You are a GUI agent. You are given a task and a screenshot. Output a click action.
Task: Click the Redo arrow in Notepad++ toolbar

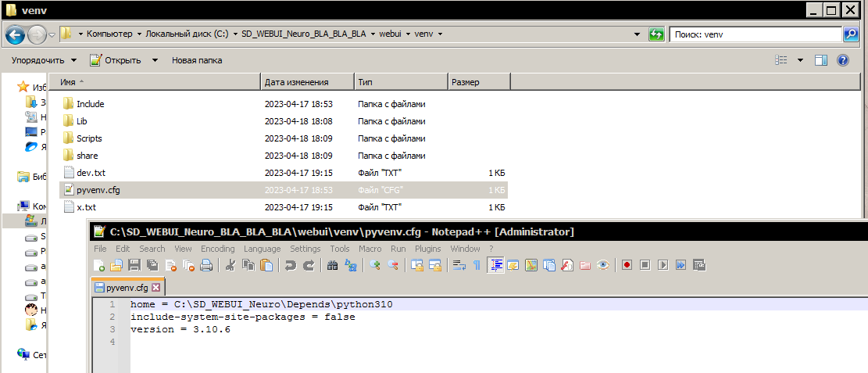[x=309, y=265]
